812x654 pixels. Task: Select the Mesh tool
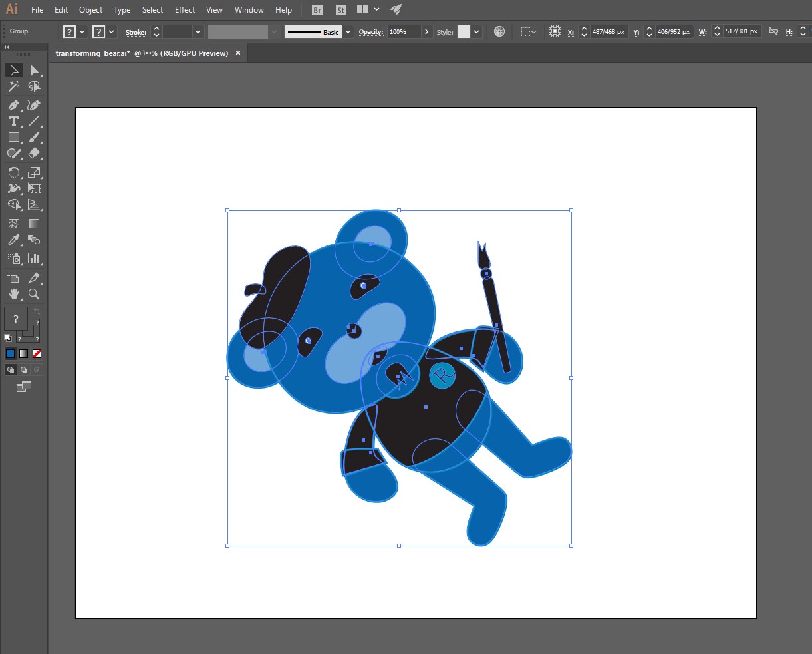click(13, 224)
